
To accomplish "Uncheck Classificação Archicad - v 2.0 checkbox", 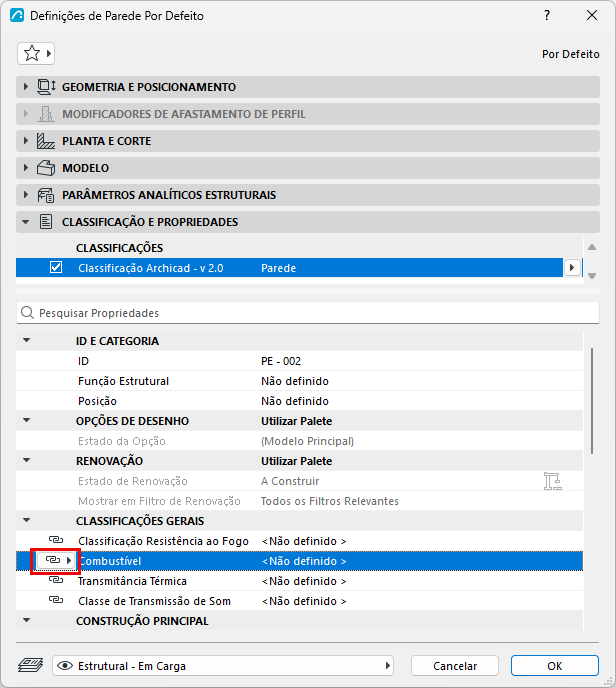I will (x=56, y=267).
